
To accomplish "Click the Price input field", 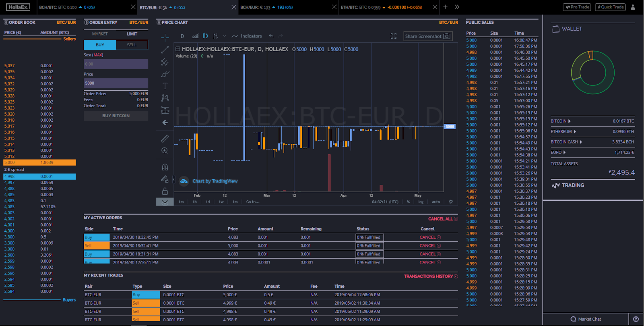I will (116, 83).
